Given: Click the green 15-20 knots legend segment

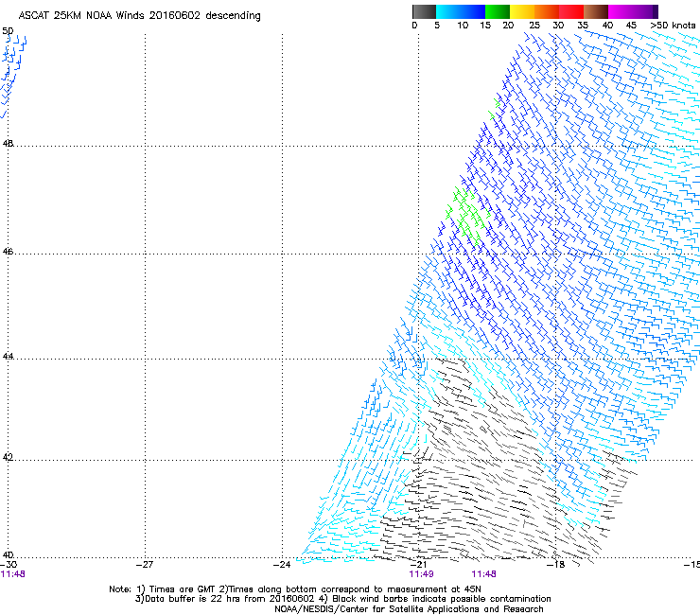Looking at the screenshot, I should 498,11.
